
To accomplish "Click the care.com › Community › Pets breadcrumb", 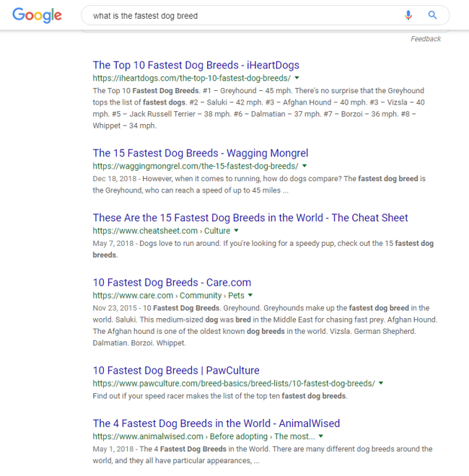I will (168, 296).
